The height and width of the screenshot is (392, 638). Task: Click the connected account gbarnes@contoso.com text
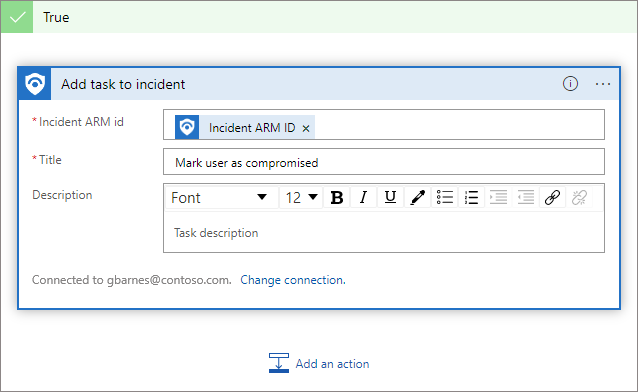(x=169, y=280)
